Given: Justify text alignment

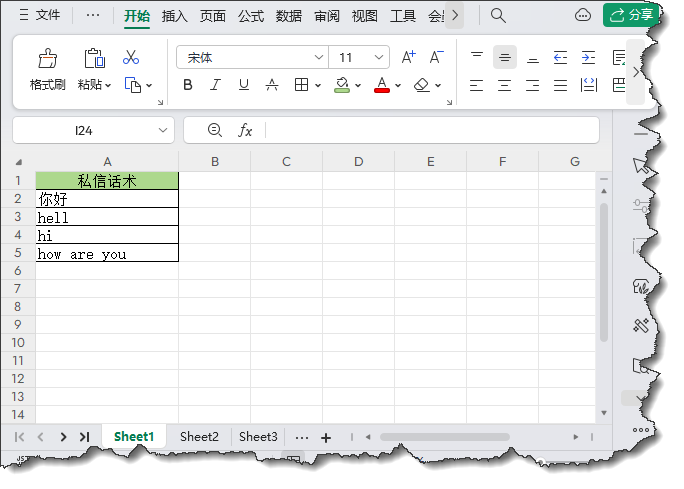Looking at the screenshot, I should pos(561,85).
